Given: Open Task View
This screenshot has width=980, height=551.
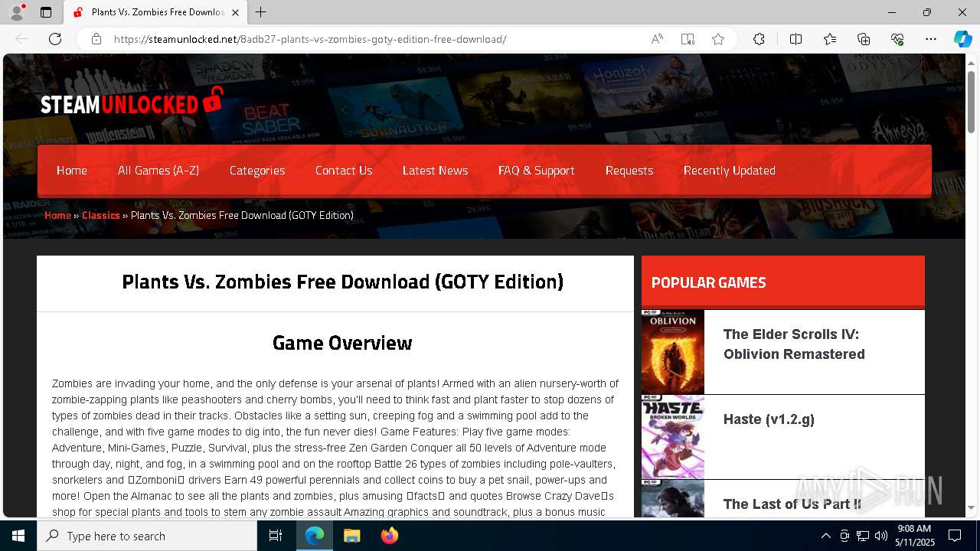Looking at the screenshot, I should (276, 536).
